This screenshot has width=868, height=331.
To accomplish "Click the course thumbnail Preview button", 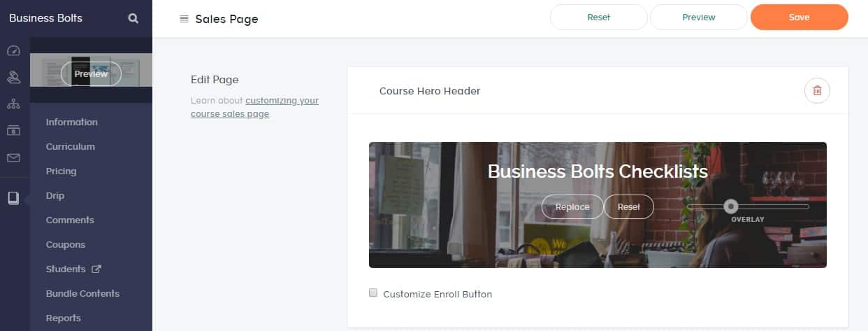I will (x=91, y=73).
